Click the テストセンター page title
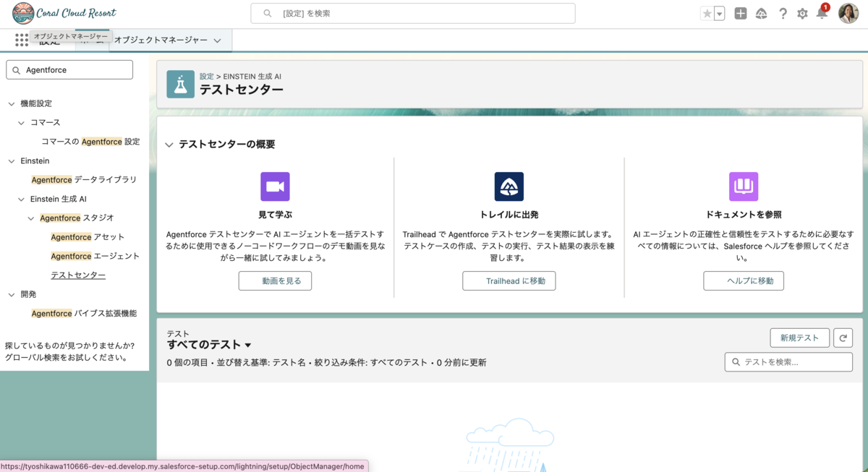The width and height of the screenshot is (868, 472). [x=242, y=90]
